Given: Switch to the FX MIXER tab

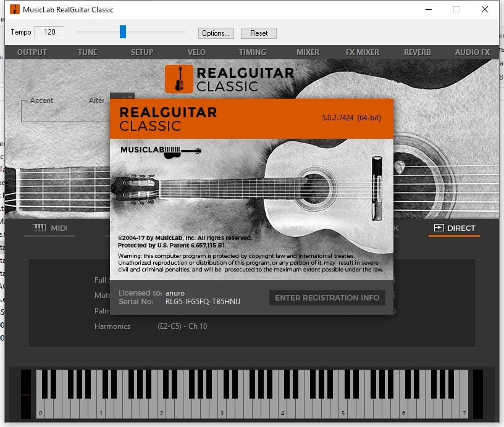Looking at the screenshot, I should point(363,52).
